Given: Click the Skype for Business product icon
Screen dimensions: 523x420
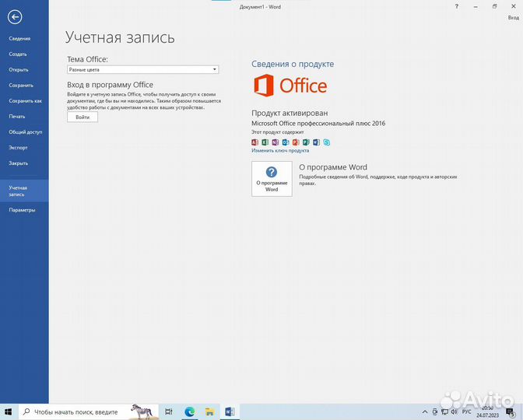Looking at the screenshot, I should point(327,142).
